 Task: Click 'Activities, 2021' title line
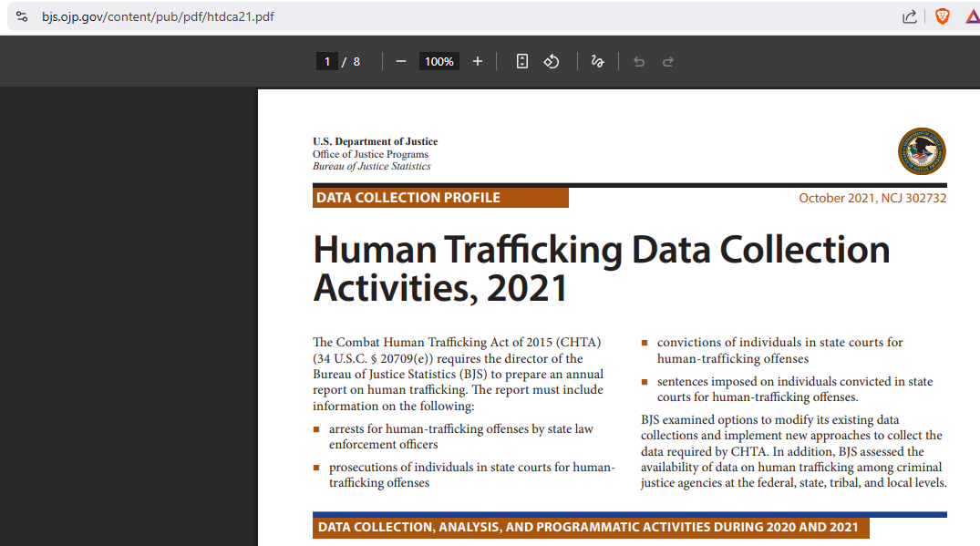pos(440,288)
